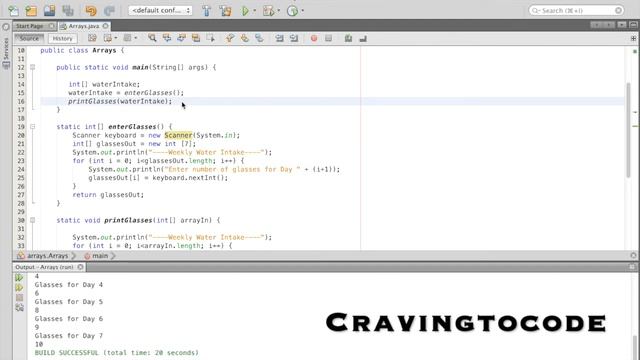The width and height of the screenshot is (640, 360).
Task: Click the Output settings icon
Action: click(x=19, y=308)
